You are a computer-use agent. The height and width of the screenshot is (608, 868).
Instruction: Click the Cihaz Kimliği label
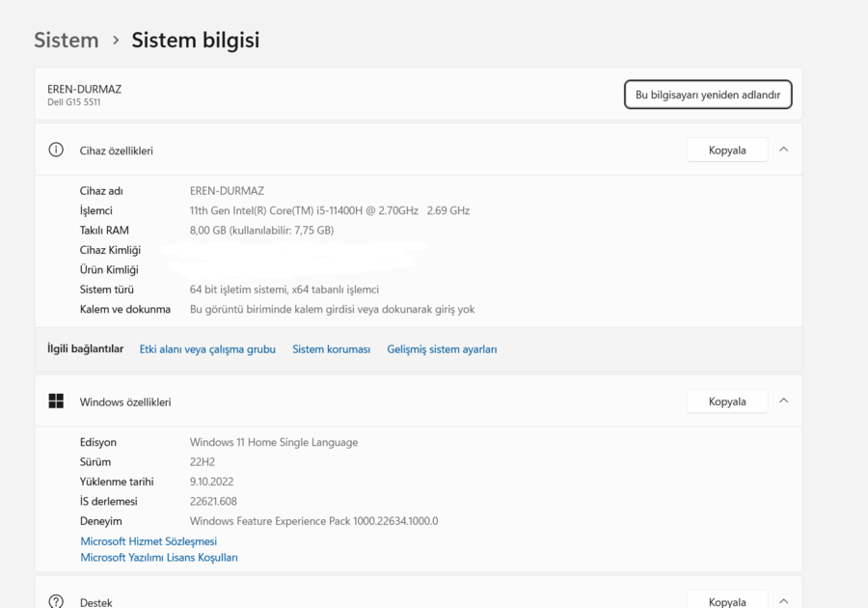point(110,250)
